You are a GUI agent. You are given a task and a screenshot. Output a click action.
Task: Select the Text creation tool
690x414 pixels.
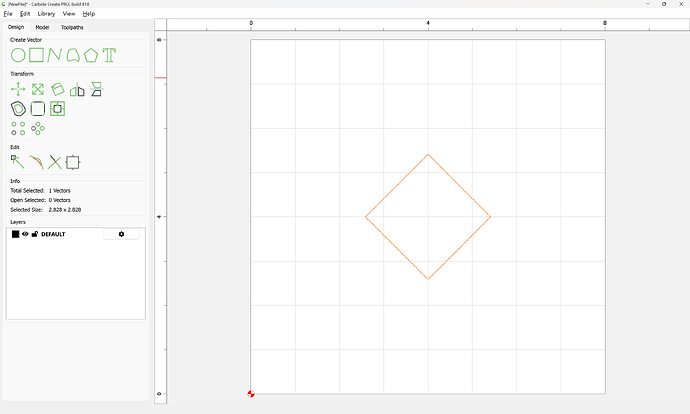pos(109,55)
